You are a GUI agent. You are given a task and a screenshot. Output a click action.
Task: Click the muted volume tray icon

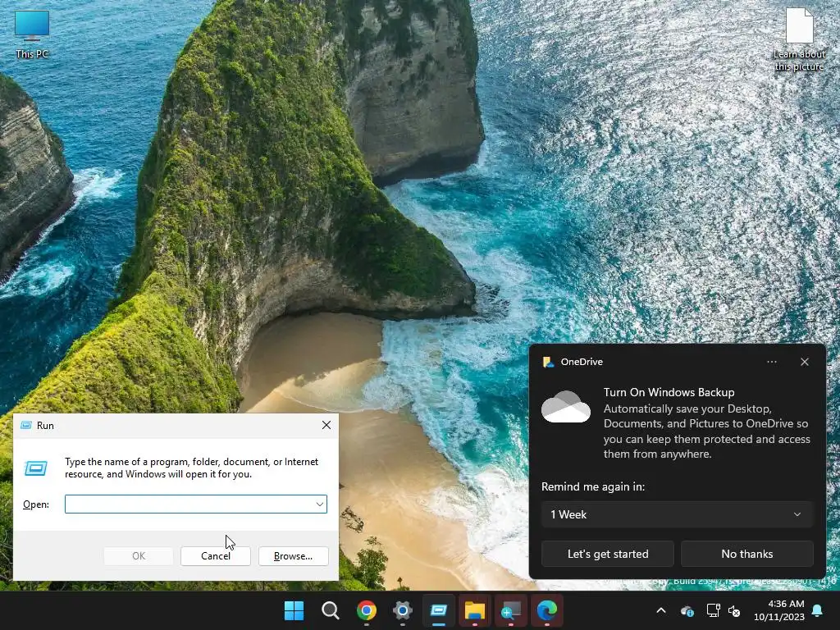734,610
